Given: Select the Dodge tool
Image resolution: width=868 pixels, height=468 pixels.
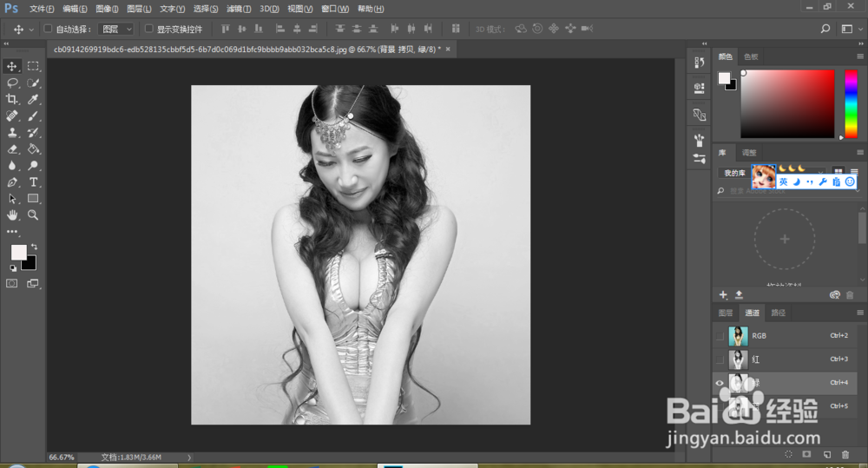Looking at the screenshot, I should [33, 166].
